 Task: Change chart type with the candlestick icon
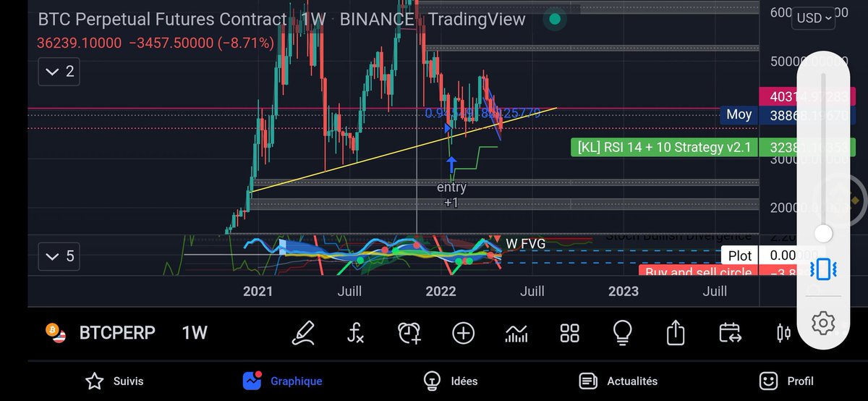point(783,333)
